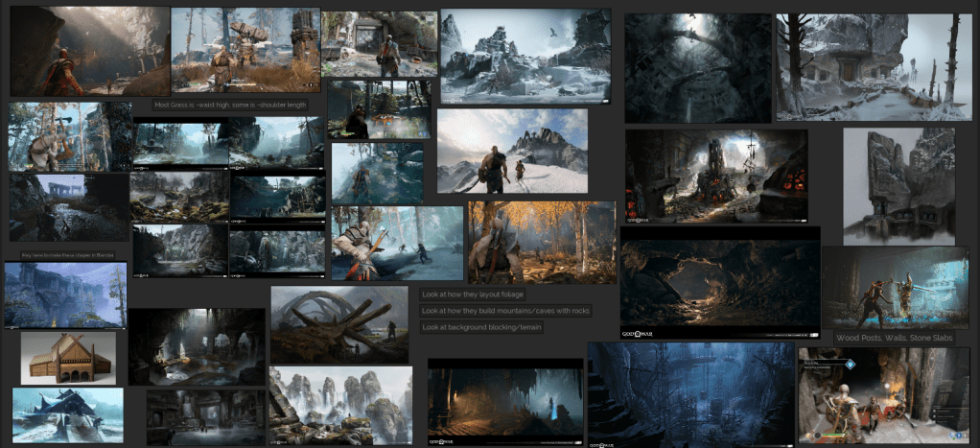Screen dimensions: 980x448
Task: Click the blue ruined staircase environment image
Action: [690, 394]
